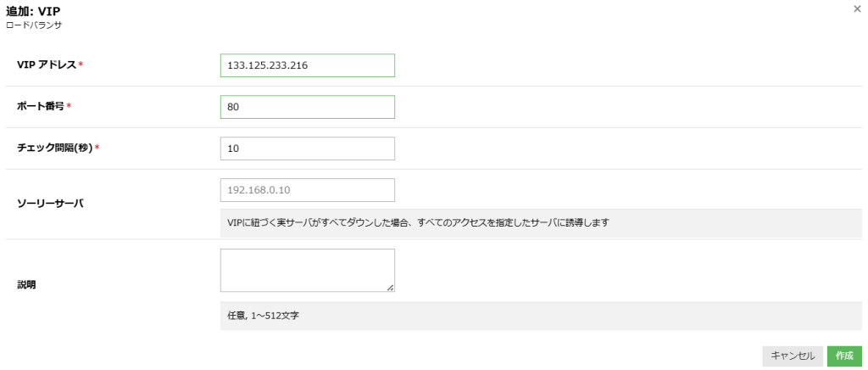Image resolution: width=868 pixels, height=370 pixels.
Task: Click the ソーリーサーバ label
Action: pyautogui.click(x=50, y=204)
